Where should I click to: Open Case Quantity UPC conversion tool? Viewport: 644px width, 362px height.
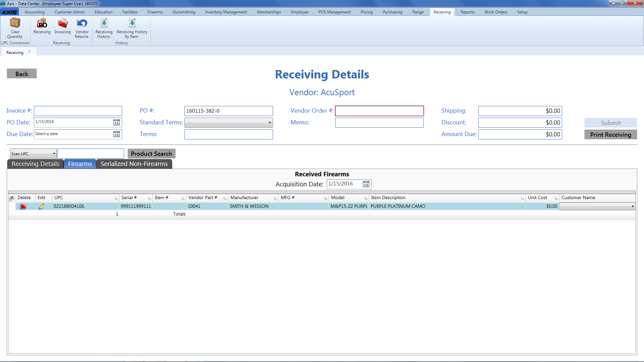(15, 28)
